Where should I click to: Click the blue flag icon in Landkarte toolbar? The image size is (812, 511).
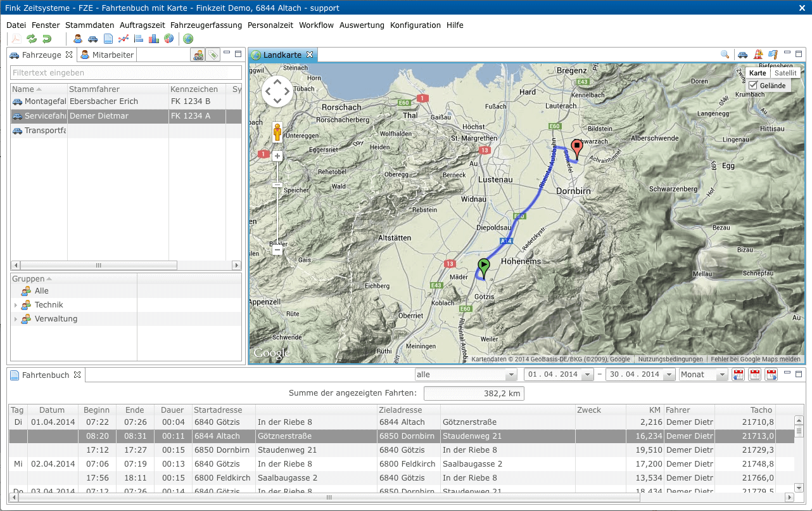[x=772, y=55]
